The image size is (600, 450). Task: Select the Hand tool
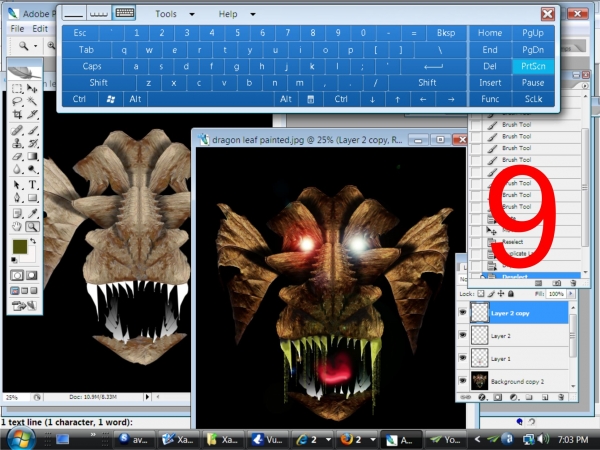pyautogui.click(x=17, y=227)
